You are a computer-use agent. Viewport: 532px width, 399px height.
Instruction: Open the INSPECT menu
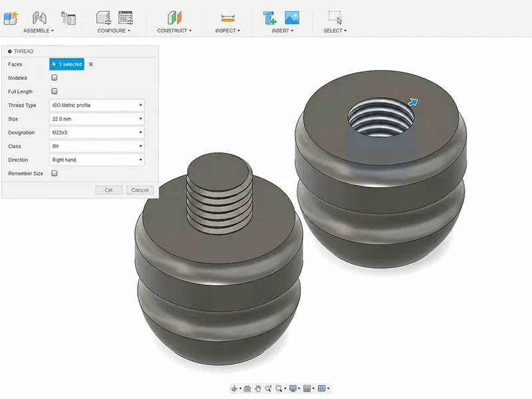(x=227, y=31)
